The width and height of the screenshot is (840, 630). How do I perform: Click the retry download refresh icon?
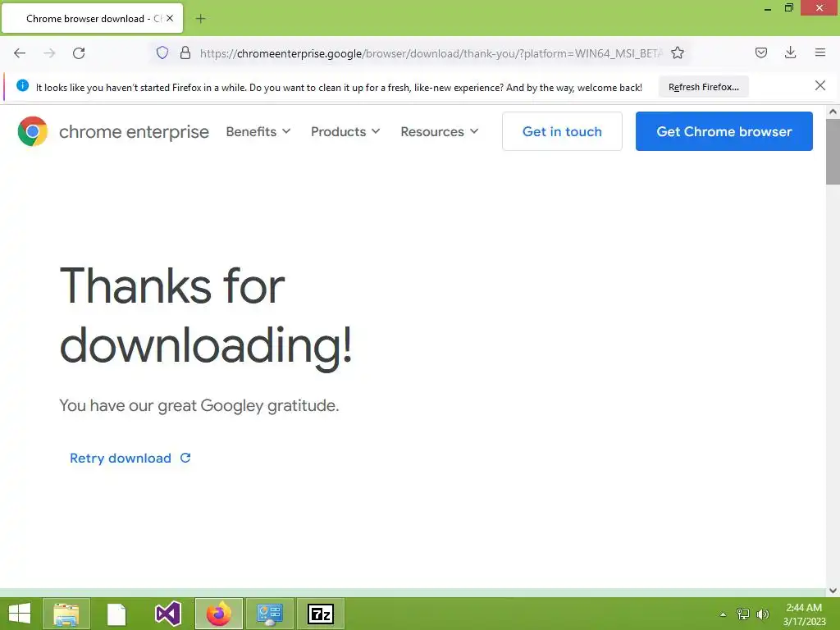click(185, 458)
